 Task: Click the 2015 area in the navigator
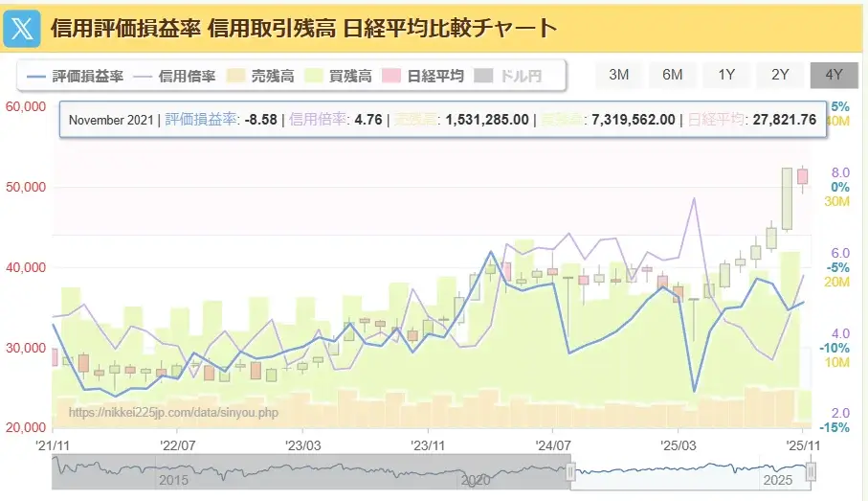click(173, 478)
